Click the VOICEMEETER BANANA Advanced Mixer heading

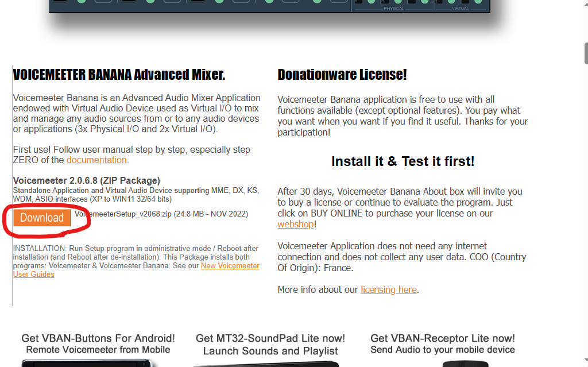[119, 75]
